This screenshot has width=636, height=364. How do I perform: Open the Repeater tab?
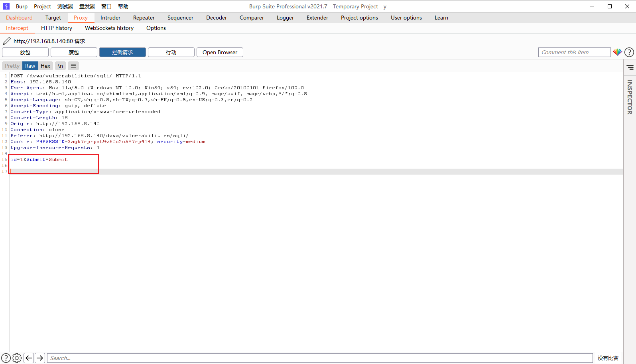[144, 18]
